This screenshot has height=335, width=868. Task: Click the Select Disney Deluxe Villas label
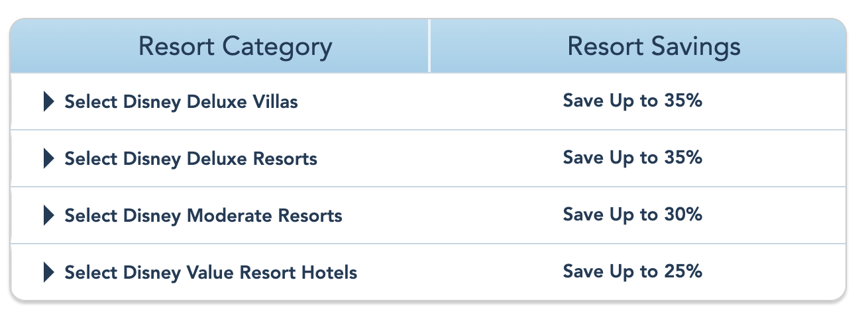point(181,102)
